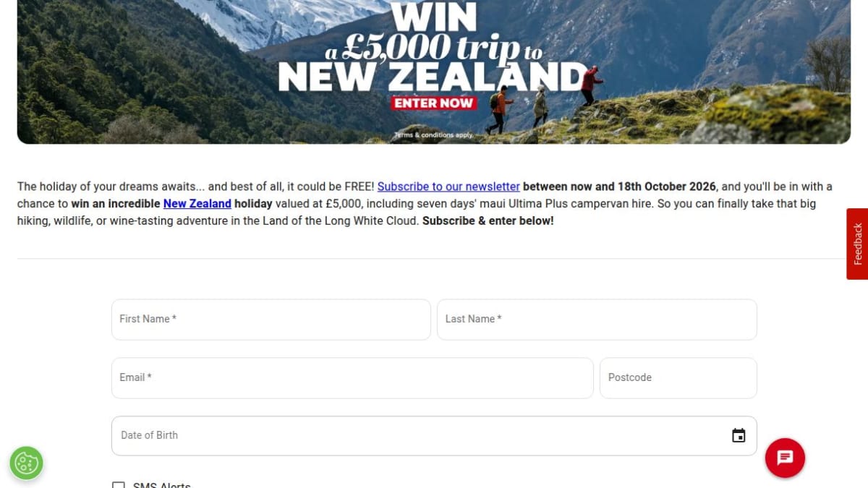Tick the SMS Alerts checkbox

pyautogui.click(x=119, y=485)
